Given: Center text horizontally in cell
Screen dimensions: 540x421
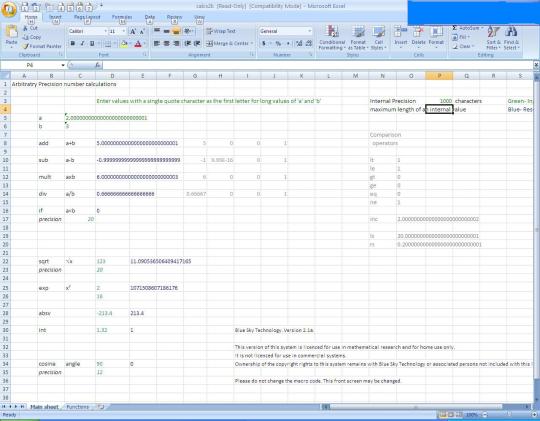Looking at the screenshot, I should pos(166,43).
